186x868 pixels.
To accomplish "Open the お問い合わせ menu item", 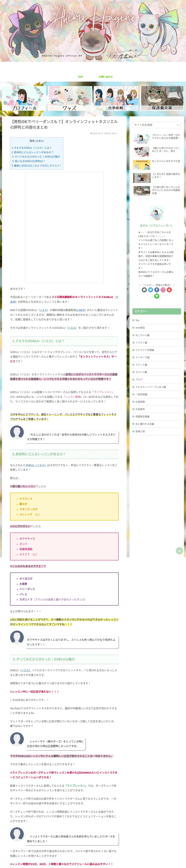I will [106, 77].
